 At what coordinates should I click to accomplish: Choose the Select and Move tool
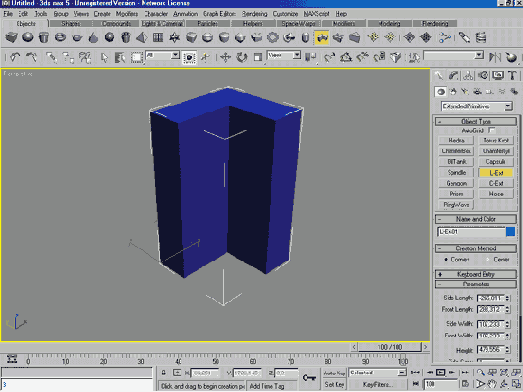tap(226, 57)
